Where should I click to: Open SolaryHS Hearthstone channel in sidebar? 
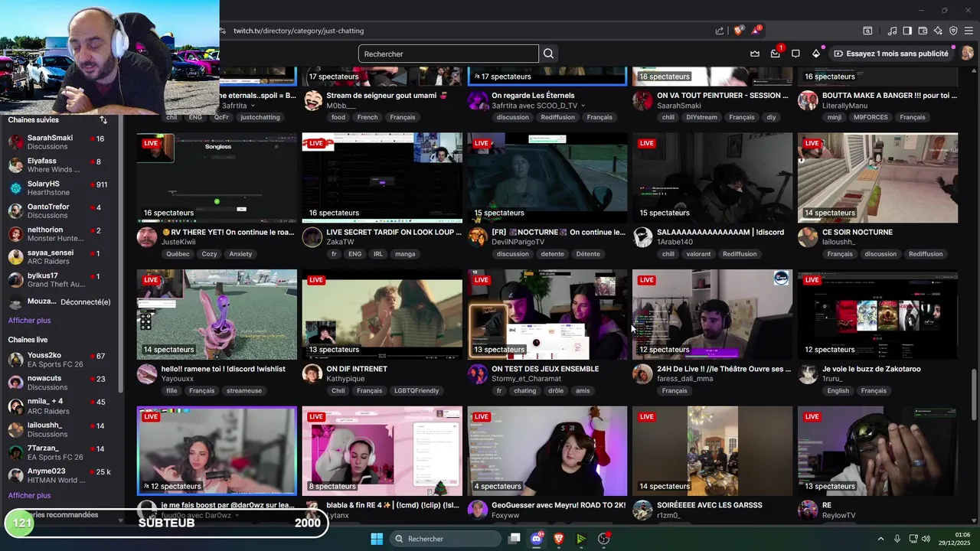60,188
